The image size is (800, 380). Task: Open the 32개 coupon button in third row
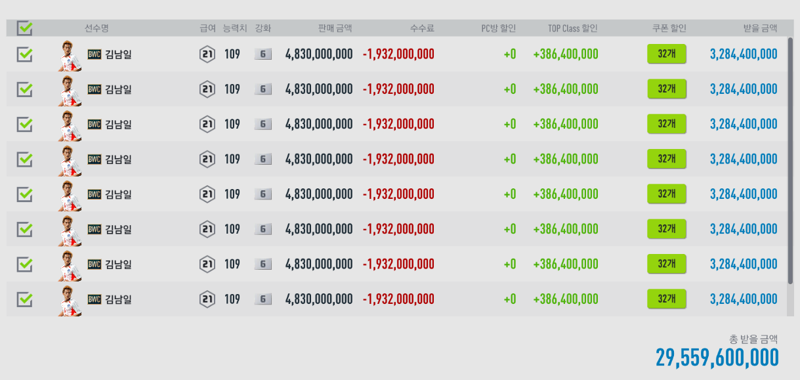666,124
